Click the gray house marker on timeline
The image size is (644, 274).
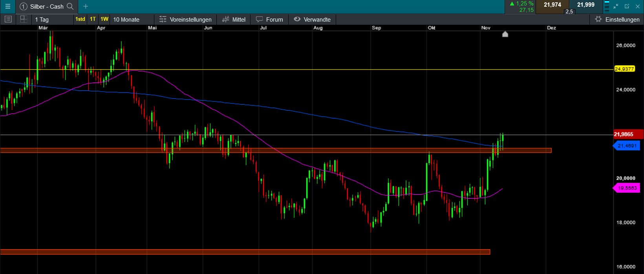click(x=505, y=34)
